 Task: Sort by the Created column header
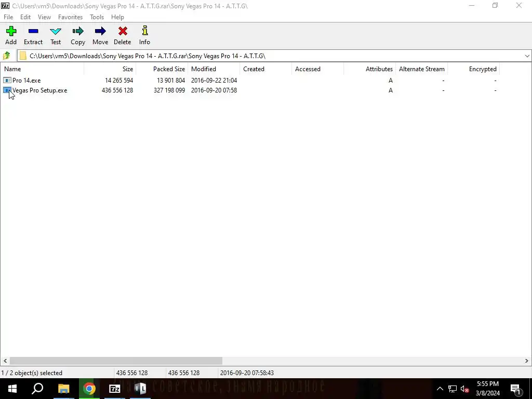coord(265,69)
